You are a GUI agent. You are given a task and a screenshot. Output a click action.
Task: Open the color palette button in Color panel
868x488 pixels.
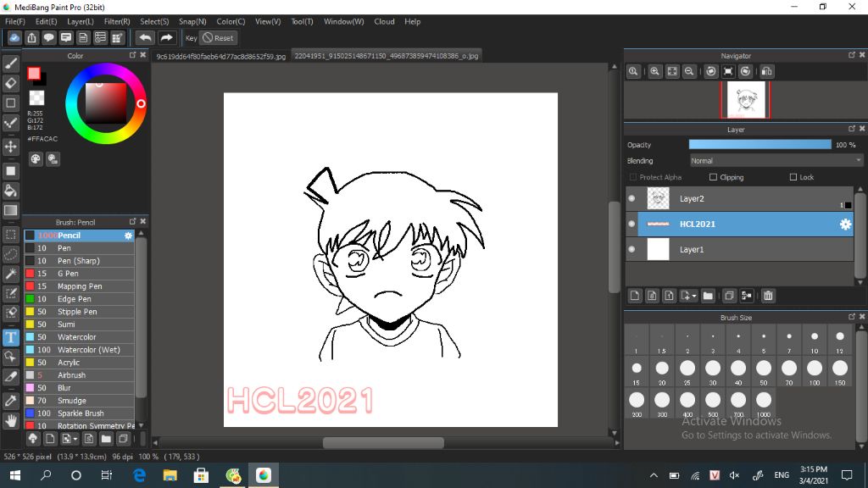tap(36, 159)
